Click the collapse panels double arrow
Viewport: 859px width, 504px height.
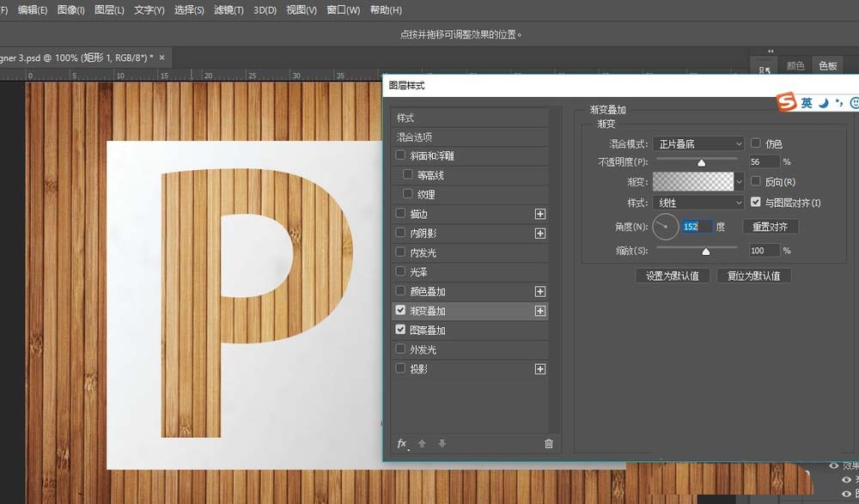[771, 51]
